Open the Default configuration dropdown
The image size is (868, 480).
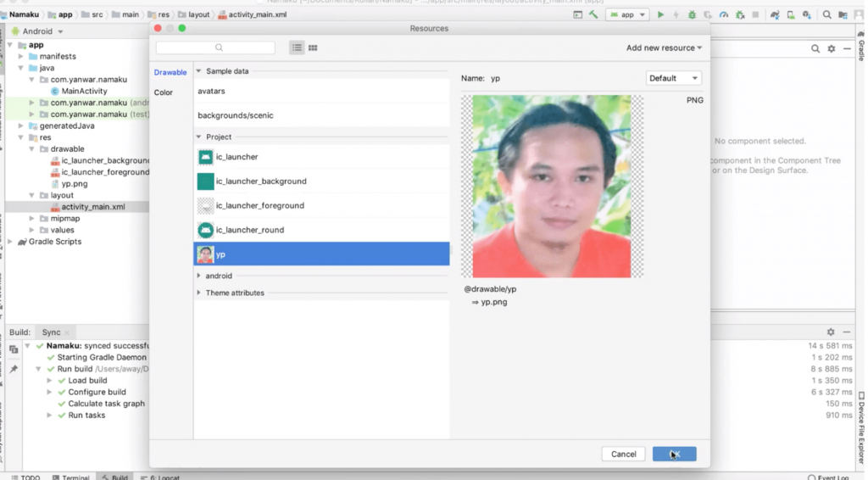tap(673, 78)
